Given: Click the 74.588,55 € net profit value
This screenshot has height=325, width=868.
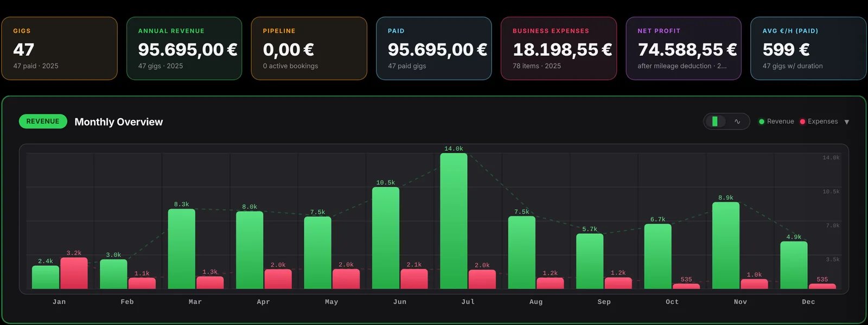Looking at the screenshot, I should coord(687,50).
